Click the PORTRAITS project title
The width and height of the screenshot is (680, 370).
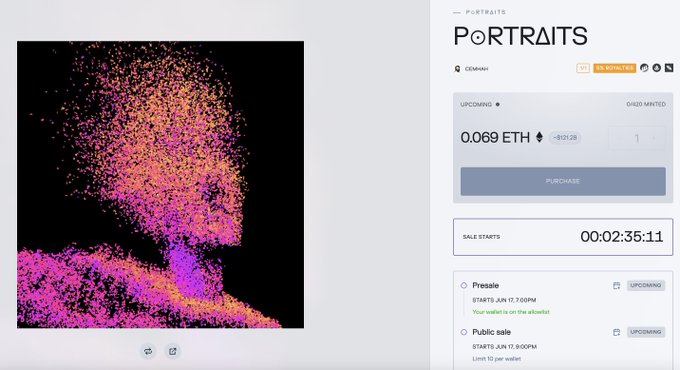[x=520, y=36]
